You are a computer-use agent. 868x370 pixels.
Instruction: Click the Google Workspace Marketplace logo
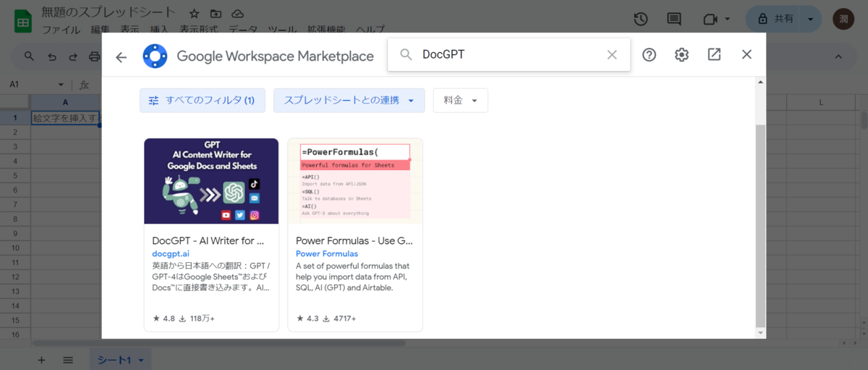pyautogui.click(x=155, y=56)
